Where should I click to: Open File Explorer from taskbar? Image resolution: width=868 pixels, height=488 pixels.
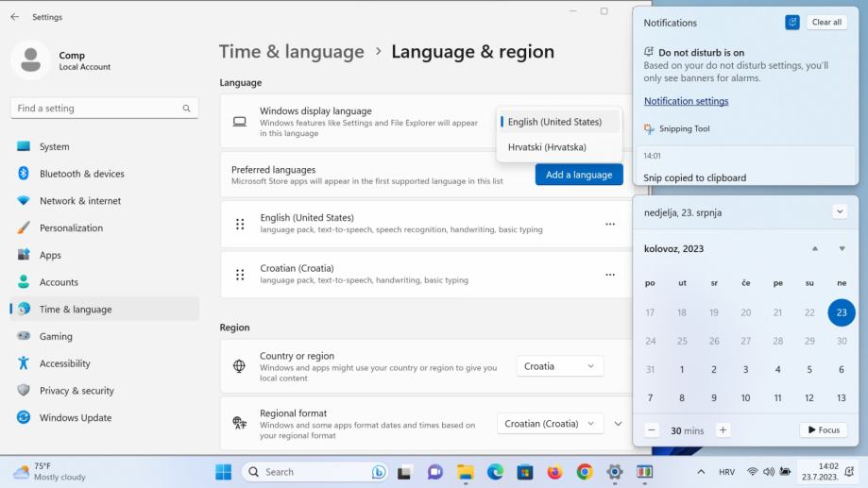click(465, 472)
